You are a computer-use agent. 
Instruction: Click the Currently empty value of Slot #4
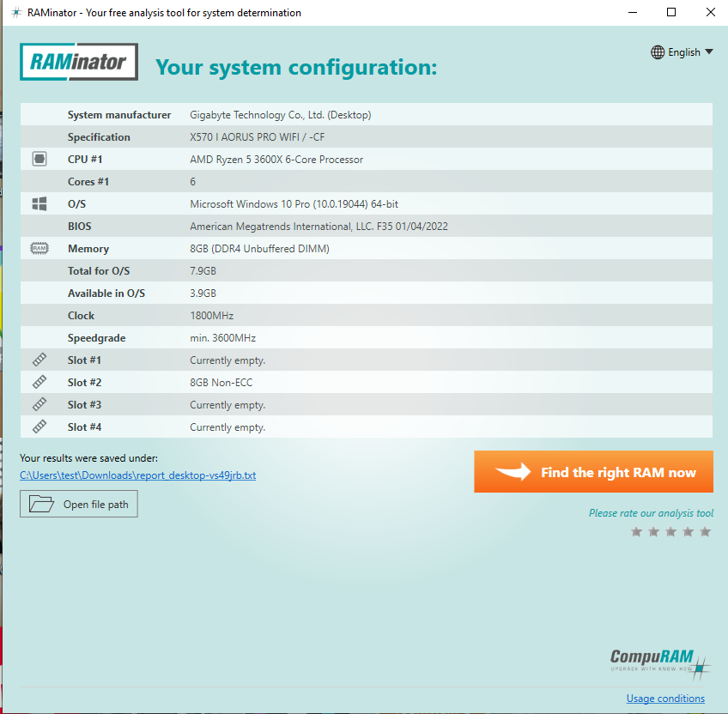coord(227,427)
